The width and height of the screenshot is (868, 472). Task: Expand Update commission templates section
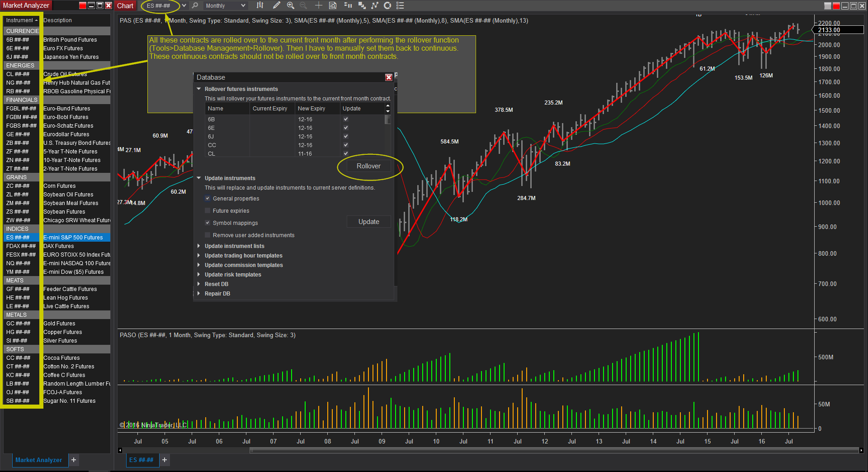(198, 265)
